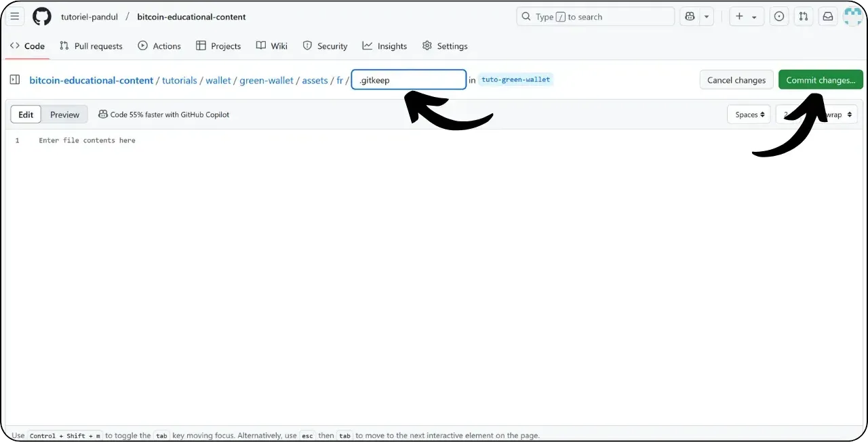Focus the .gitkeep file name field

click(408, 80)
